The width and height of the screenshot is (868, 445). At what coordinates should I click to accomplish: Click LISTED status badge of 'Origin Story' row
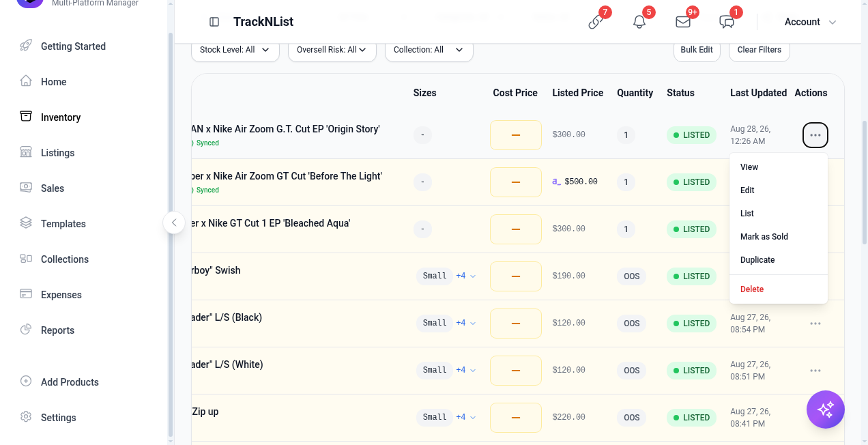coord(691,135)
